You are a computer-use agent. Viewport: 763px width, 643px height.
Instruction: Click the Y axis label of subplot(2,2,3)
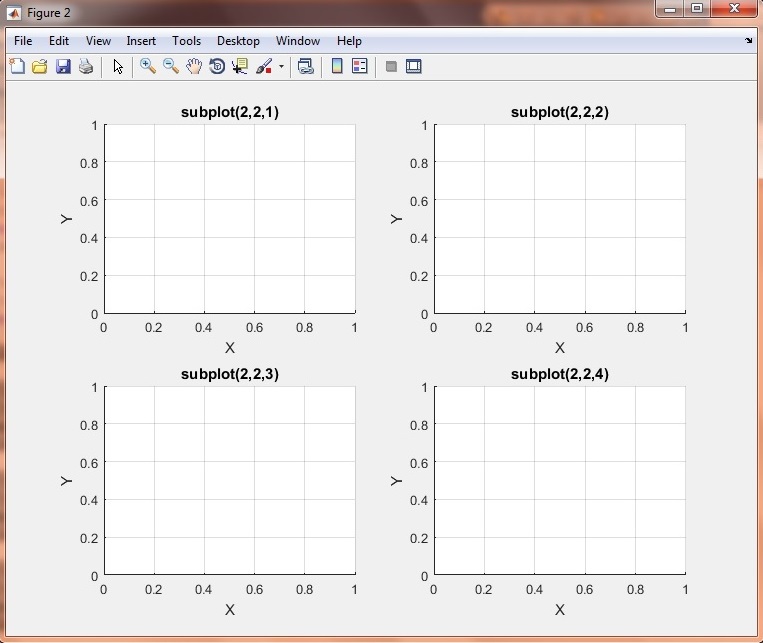(x=66, y=481)
